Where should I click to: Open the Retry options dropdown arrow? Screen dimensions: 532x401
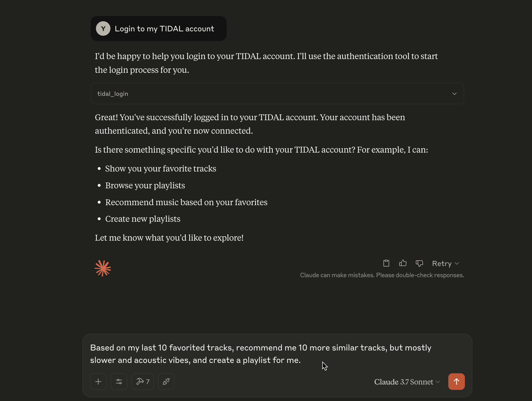coord(457,263)
